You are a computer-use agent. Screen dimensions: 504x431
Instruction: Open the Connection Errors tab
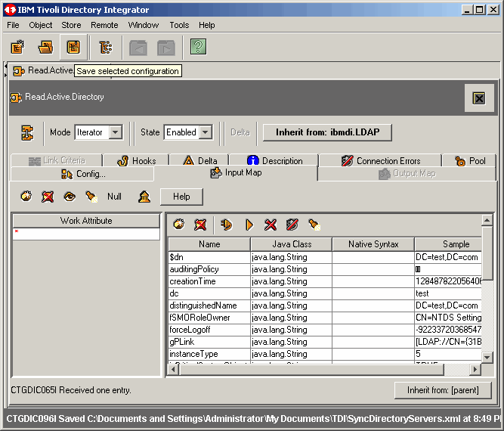point(380,160)
